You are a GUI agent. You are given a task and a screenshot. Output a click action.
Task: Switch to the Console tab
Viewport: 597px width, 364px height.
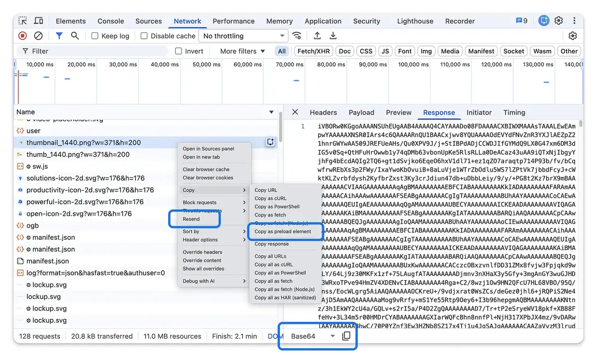[110, 21]
